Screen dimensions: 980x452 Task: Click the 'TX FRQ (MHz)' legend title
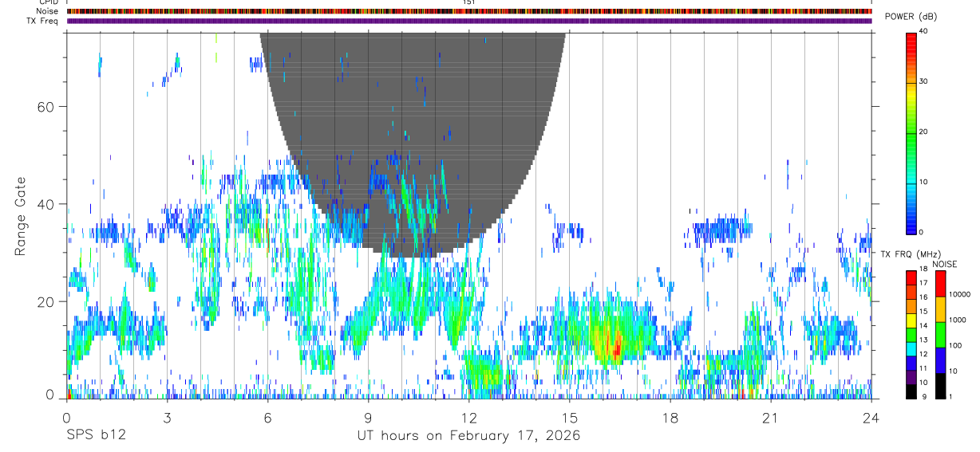[911, 254]
